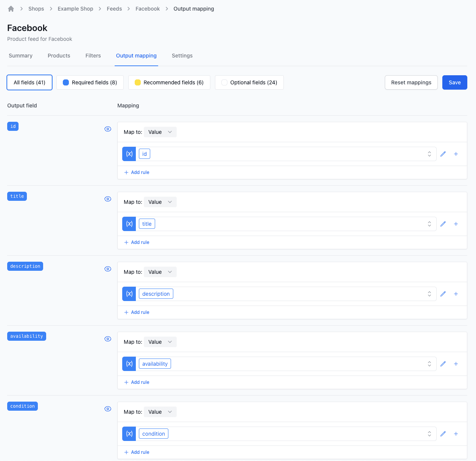Edit the id mapping value with the pencil icon
This screenshot has height=461, width=476.
[x=443, y=154]
